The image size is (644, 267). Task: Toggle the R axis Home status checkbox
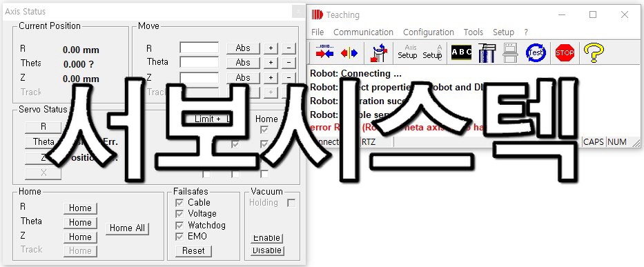pos(264,130)
